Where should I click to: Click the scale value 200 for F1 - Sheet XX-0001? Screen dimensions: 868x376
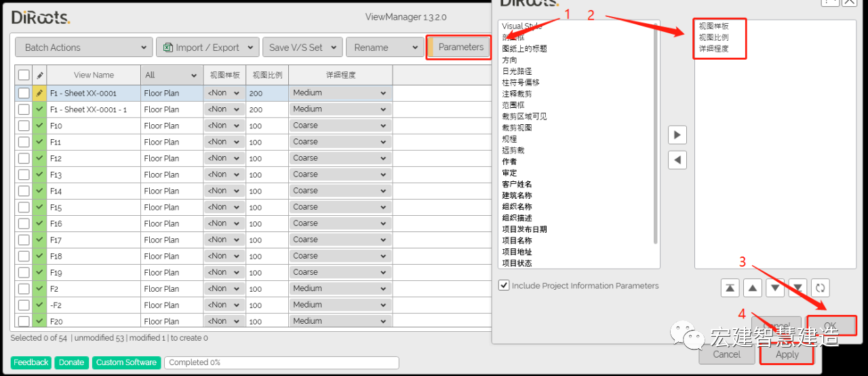[267, 93]
